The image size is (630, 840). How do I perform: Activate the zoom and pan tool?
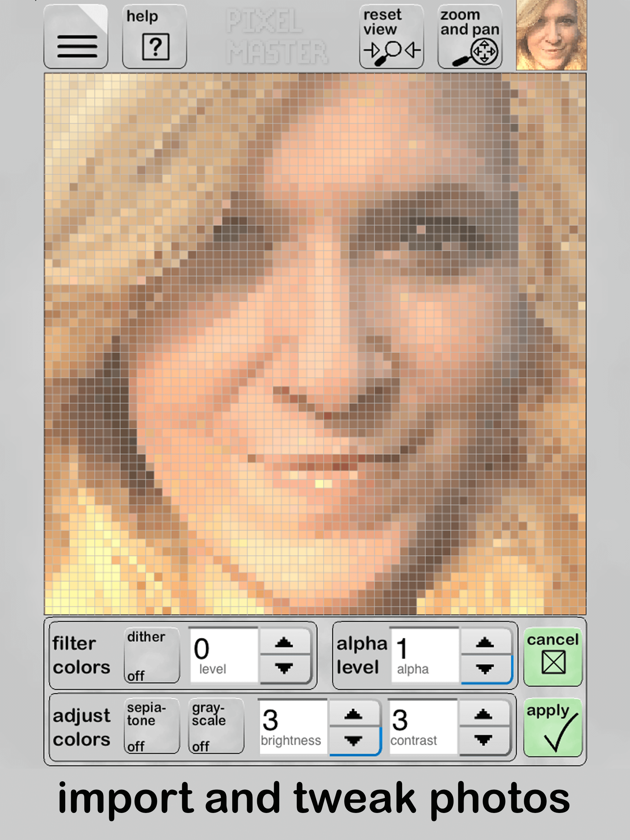tap(470, 37)
